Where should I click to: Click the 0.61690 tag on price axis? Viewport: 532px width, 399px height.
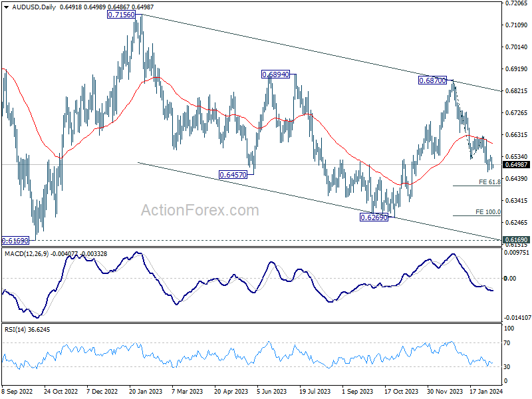(516, 239)
